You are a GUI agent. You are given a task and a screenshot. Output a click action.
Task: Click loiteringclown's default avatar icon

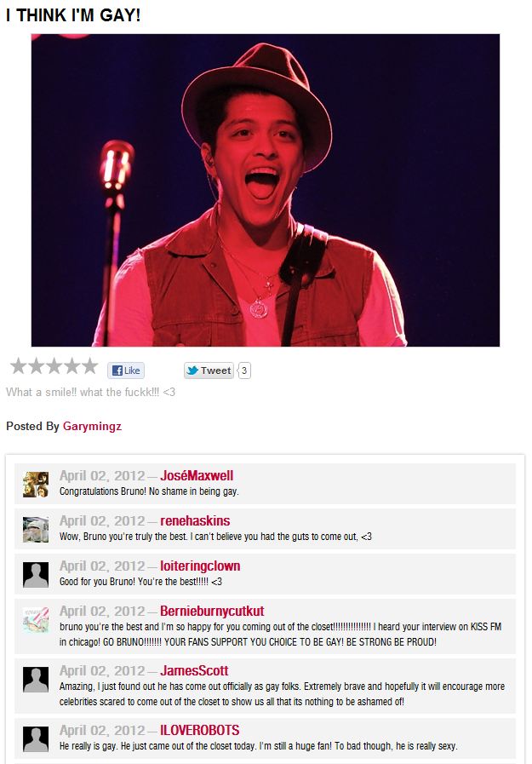[x=35, y=573]
